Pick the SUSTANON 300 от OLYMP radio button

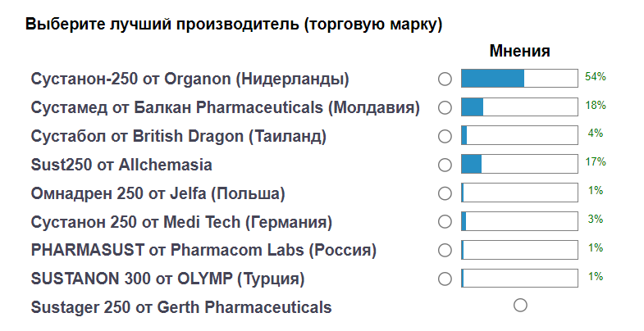[x=445, y=279]
